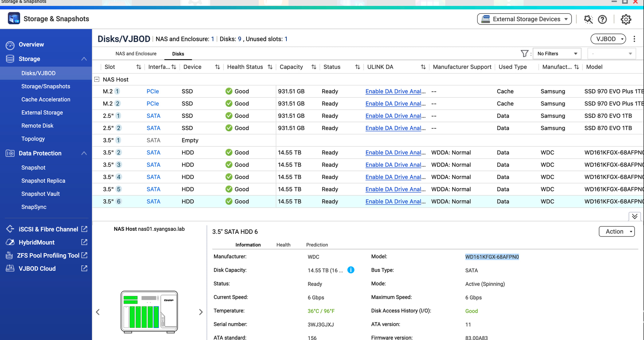Image resolution: width=644 pixels, height=340 pixels.
Task: Expand the No Filters dropdown
Action: click(557, 54)
